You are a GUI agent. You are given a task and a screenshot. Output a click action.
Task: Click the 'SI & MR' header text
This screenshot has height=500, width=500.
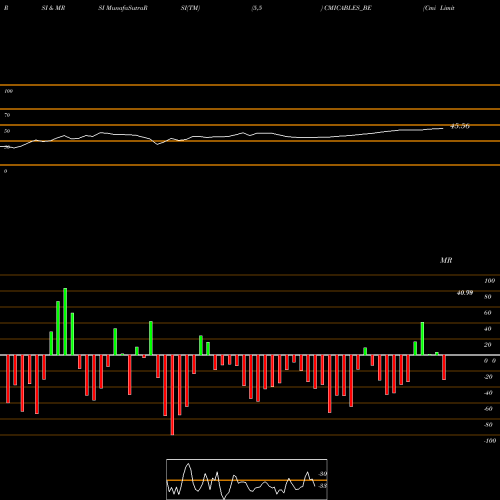pos(53,8)
